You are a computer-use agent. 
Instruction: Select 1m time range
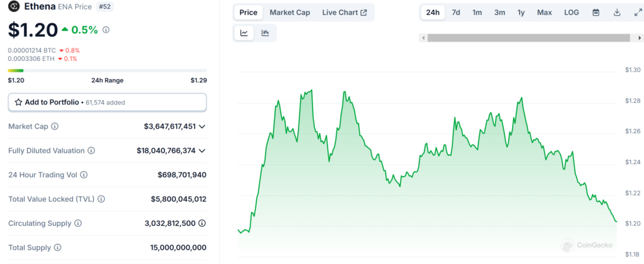click(x=477, y=13)
